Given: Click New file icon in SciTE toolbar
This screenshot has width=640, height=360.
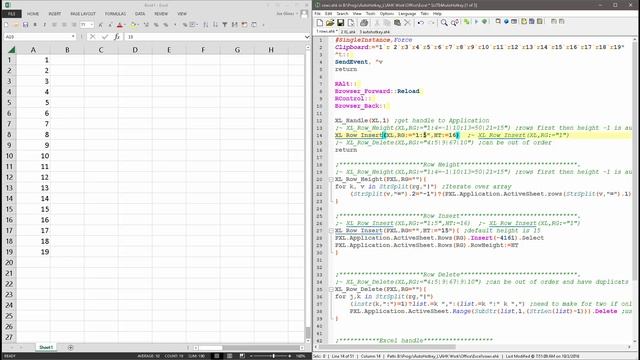Looking at the screenshot, I should 320,22.
